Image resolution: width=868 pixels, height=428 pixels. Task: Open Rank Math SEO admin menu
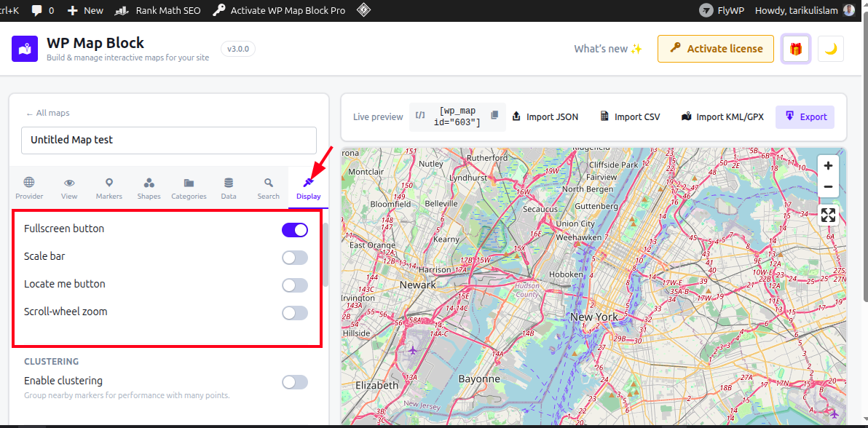point(158,10)
